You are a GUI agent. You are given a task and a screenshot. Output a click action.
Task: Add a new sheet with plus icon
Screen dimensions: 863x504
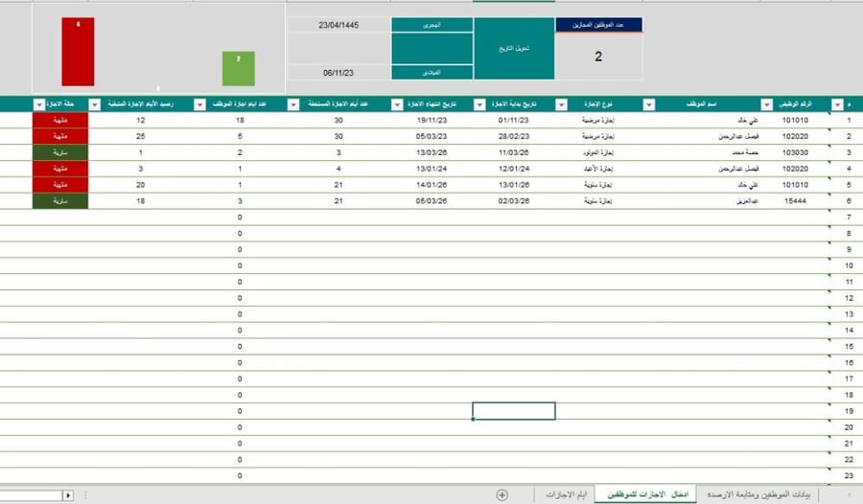[501, 494]
